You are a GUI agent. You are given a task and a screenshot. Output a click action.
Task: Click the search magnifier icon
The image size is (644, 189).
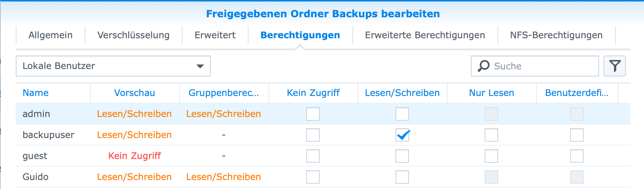point(484,66)
